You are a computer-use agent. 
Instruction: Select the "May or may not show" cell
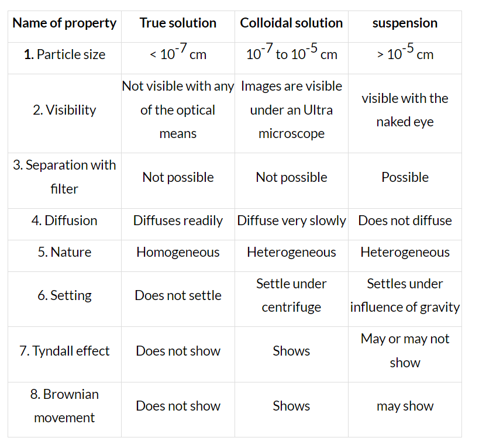405,351
